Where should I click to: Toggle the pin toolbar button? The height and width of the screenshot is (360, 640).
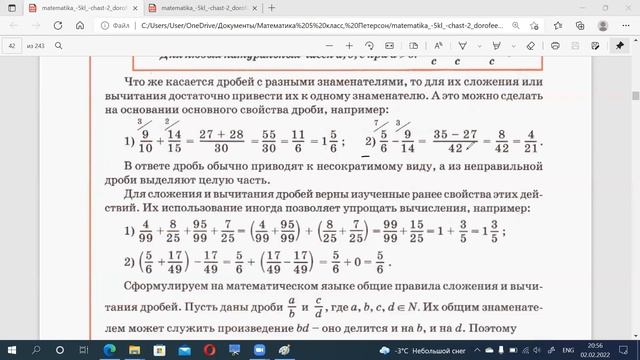coord(620,46)
